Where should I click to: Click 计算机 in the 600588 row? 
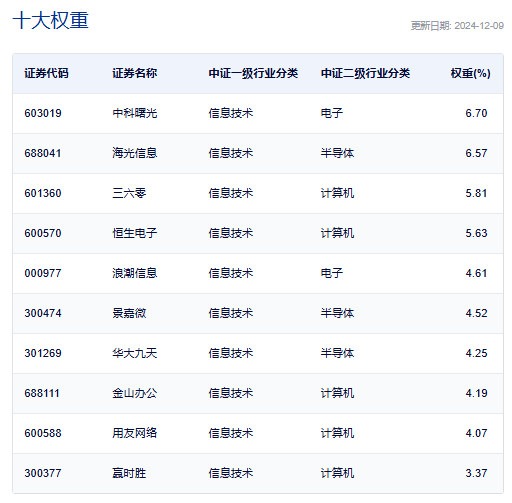(x=337, y=433)
